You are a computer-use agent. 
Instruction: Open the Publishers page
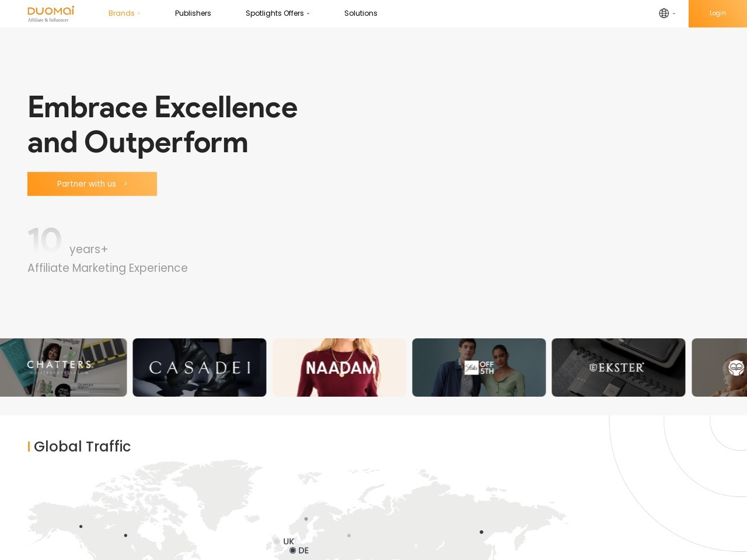(193, 13)
